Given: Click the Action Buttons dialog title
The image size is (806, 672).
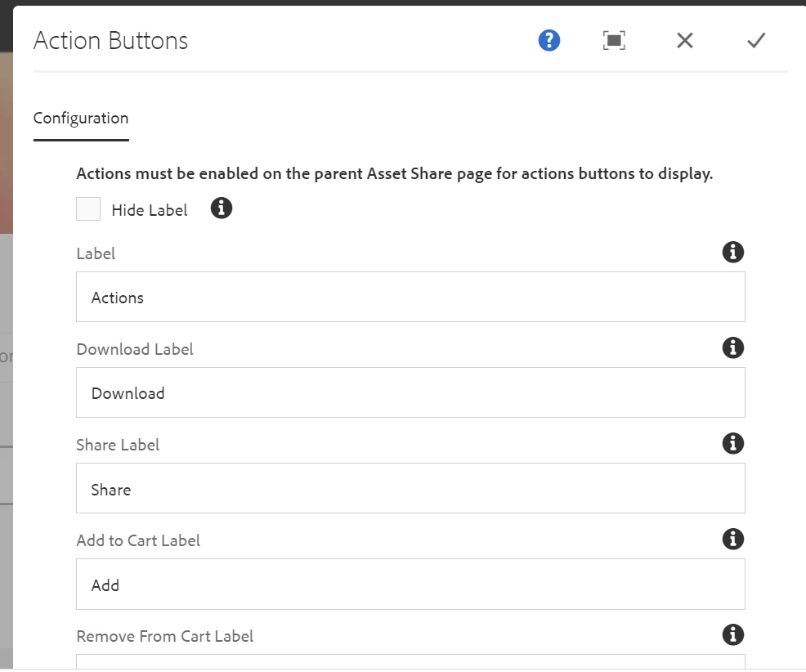Looking at the screenshot, I should click(110, 41).
